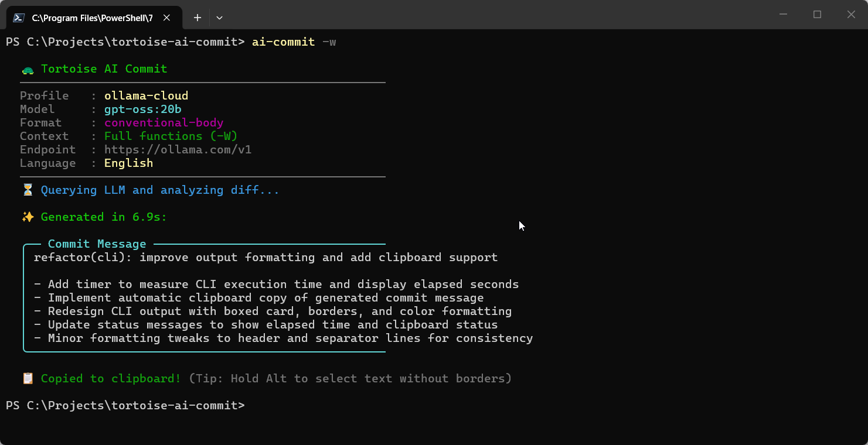Click the 'Minor formatting tweaks' line

284,338
